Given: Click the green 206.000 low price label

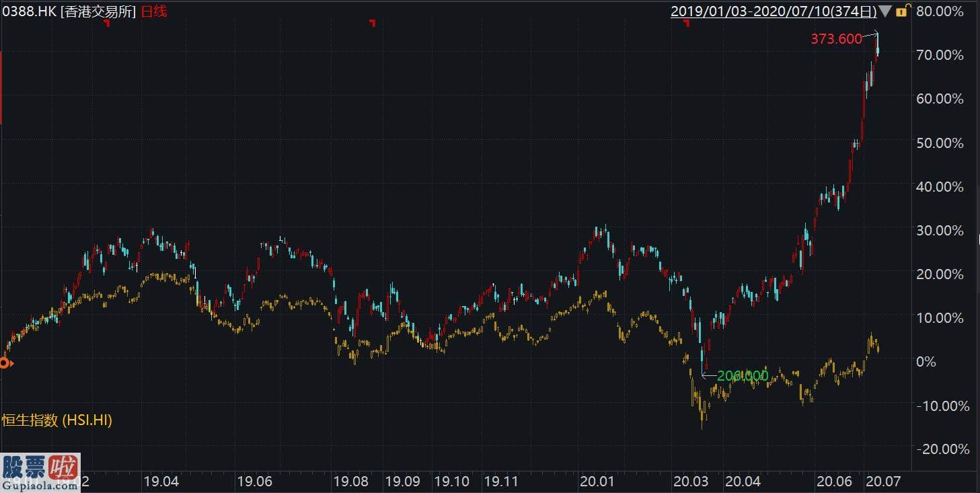Looking at the screenshot, I should [x=743, y=376].
